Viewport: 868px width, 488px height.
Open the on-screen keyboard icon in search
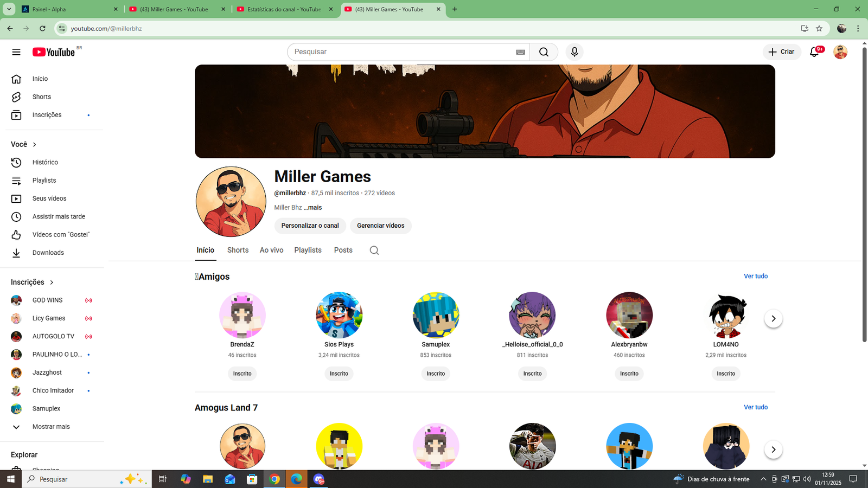pos(520,52)
